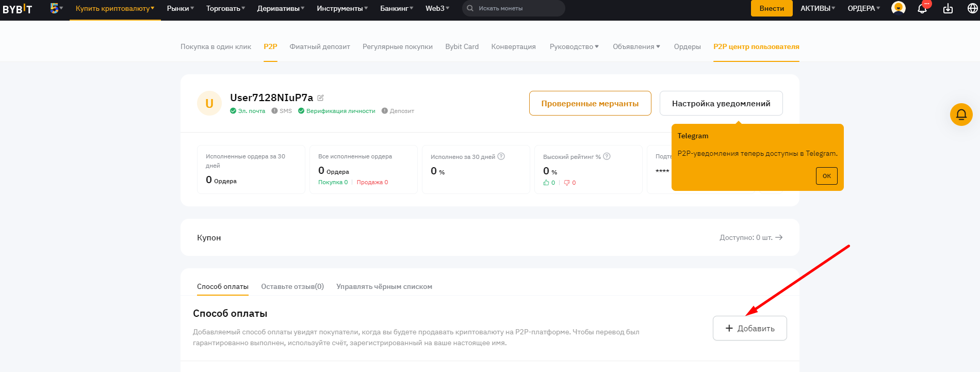
Task: Click the floating orange bell button
Action: (x=961, y=115)
